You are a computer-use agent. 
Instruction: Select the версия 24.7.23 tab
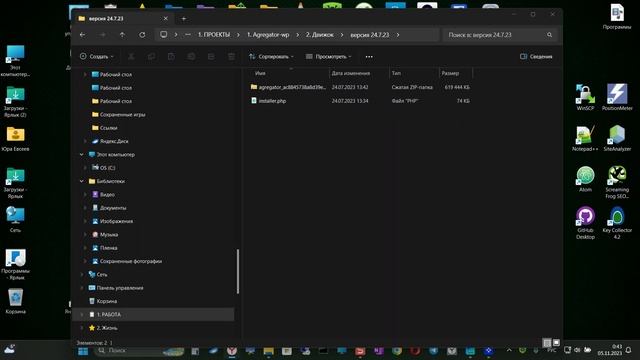[122, 18]
